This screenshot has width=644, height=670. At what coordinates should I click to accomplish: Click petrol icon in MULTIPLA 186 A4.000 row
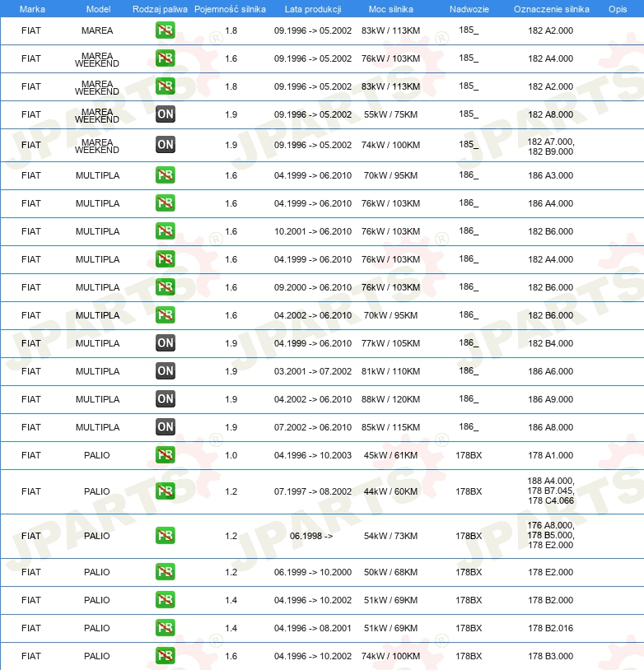click(x=165, y=203)
